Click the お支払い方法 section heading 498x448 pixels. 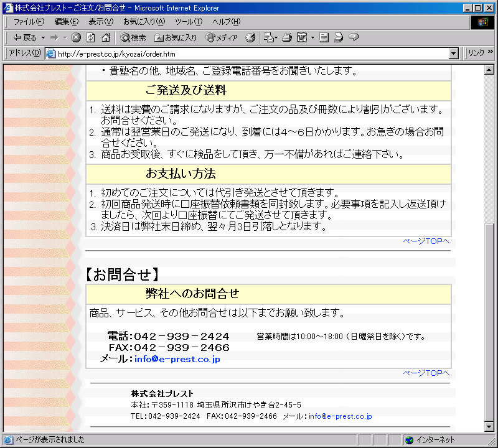point(181,174)
